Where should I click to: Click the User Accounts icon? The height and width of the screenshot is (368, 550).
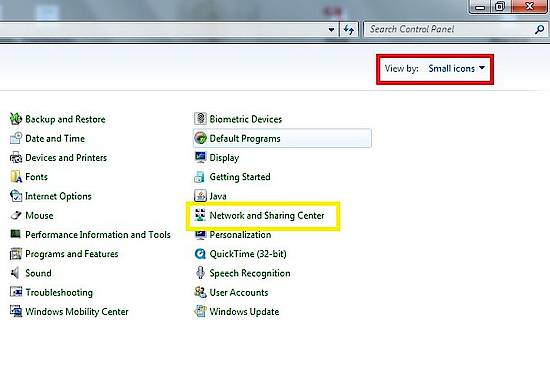tap(200, 292)
